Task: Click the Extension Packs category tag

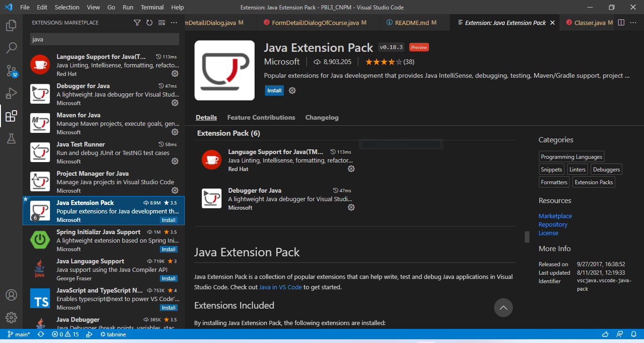Action: tap(594, 182)
